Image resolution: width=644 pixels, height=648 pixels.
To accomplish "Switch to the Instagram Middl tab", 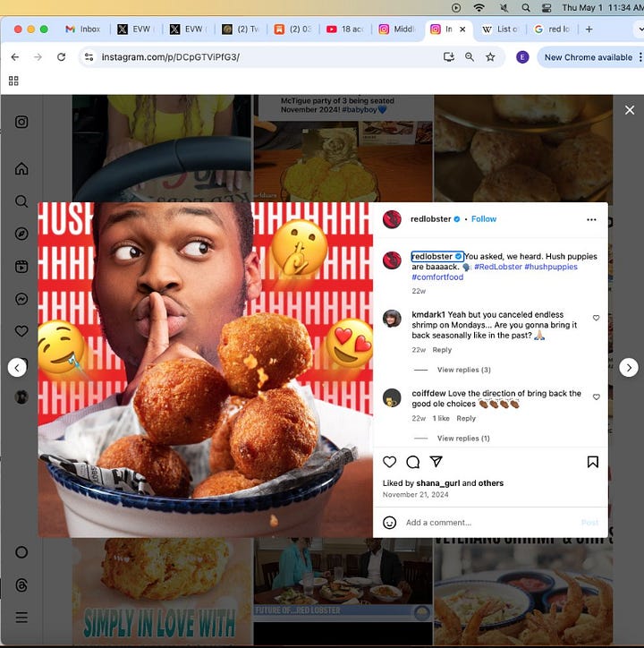I will point(397,29).
